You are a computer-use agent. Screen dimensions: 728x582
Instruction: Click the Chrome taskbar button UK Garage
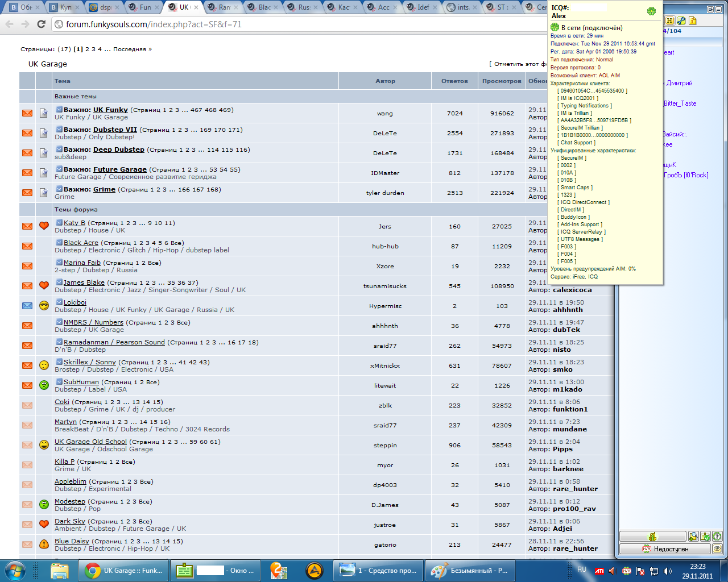point(123,570)
